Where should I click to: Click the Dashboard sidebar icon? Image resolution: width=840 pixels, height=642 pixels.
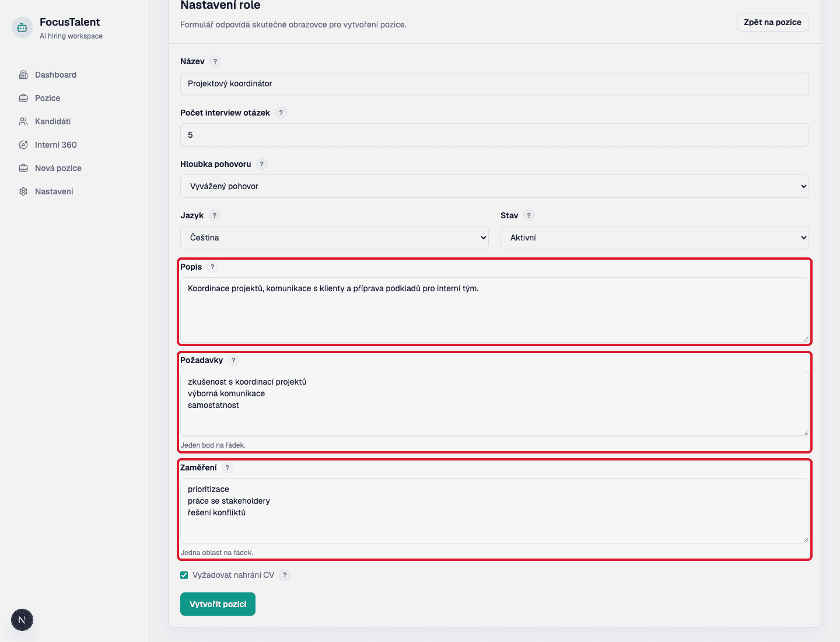click(23, 75)
